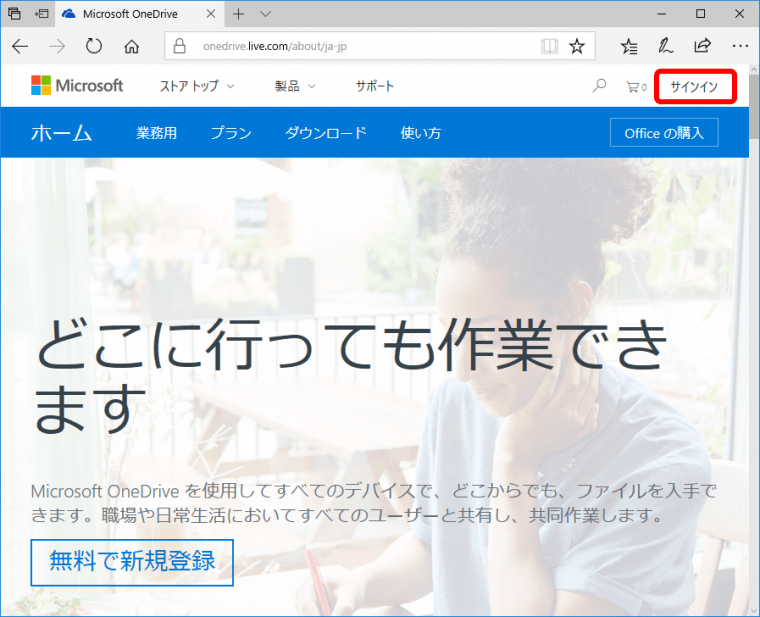Open the 使い方 menu item

click(421, 133)
